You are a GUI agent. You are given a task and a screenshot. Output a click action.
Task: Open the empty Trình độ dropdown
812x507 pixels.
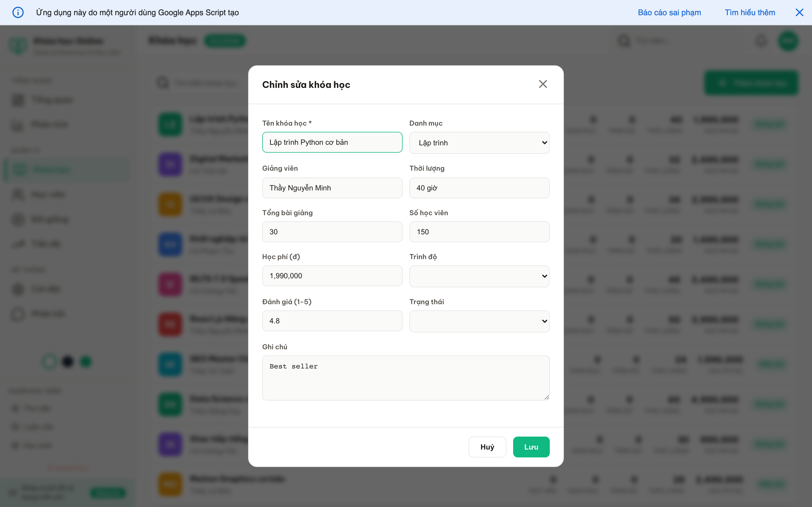(479, 276)
